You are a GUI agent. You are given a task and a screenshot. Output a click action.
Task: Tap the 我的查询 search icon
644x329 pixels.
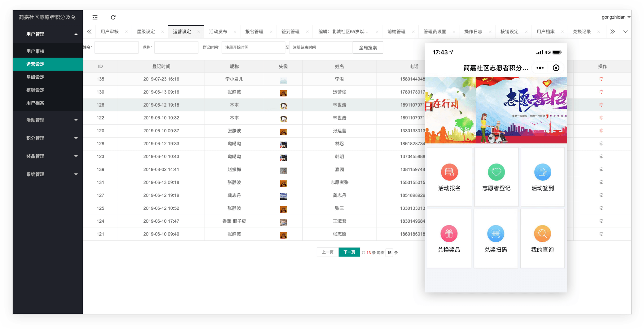tap(542, 234)
